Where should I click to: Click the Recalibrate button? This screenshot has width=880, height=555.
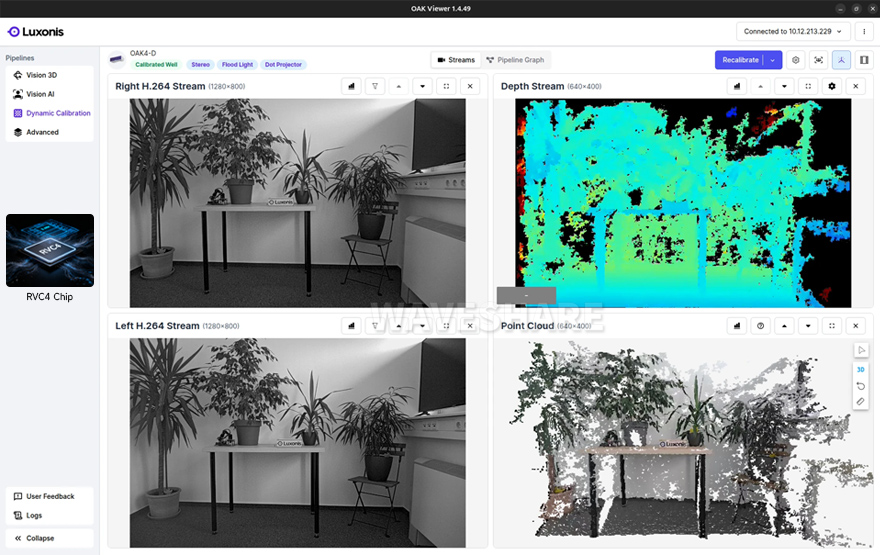tap(740, 60)
